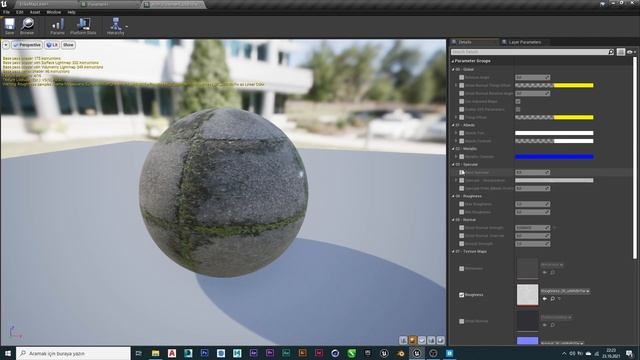The width and height of the screenshot is (640, 360).
Task: Switch to the Layer Parameters tab
Action: click(524, 42)
